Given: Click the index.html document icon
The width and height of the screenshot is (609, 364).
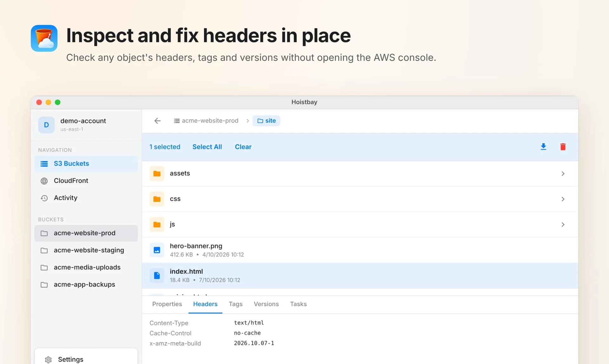Looking at the screenshot, I should point(157,275).
